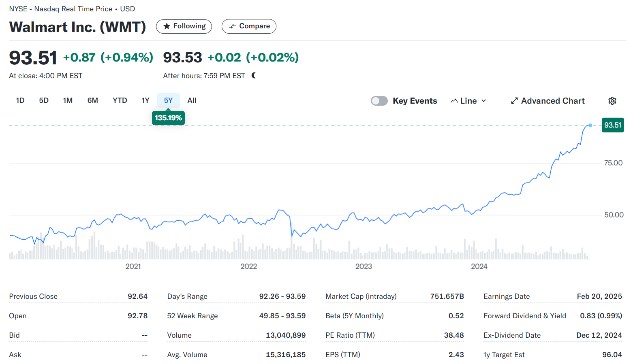Select the 5D time range tab
This screenshot has height=364, width=631.
[44, 100]
